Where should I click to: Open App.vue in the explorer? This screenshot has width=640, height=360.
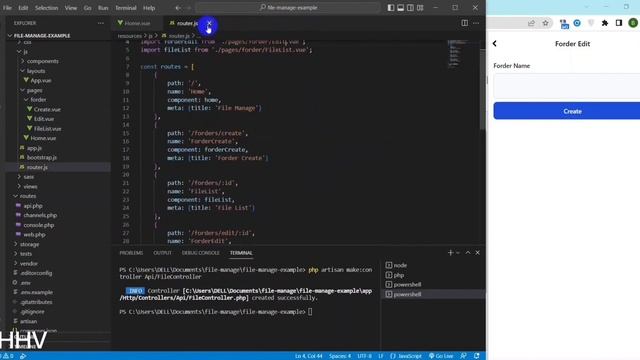point(41,80)
